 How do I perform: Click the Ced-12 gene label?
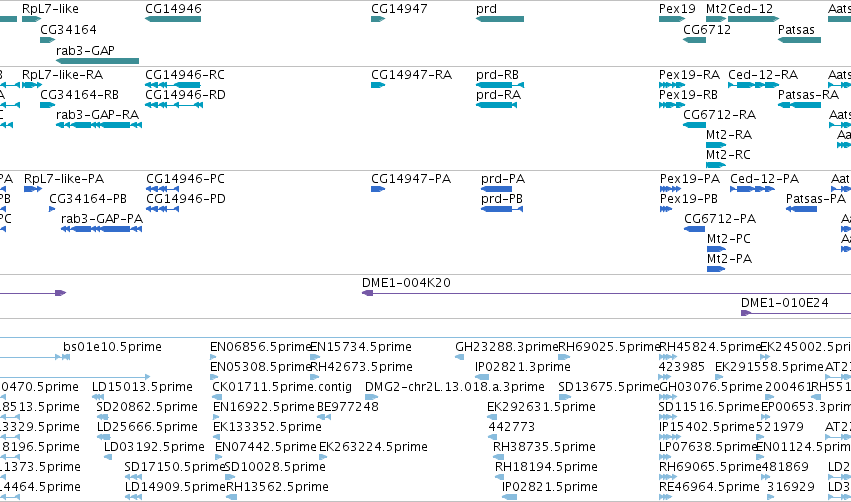[751, 9]
